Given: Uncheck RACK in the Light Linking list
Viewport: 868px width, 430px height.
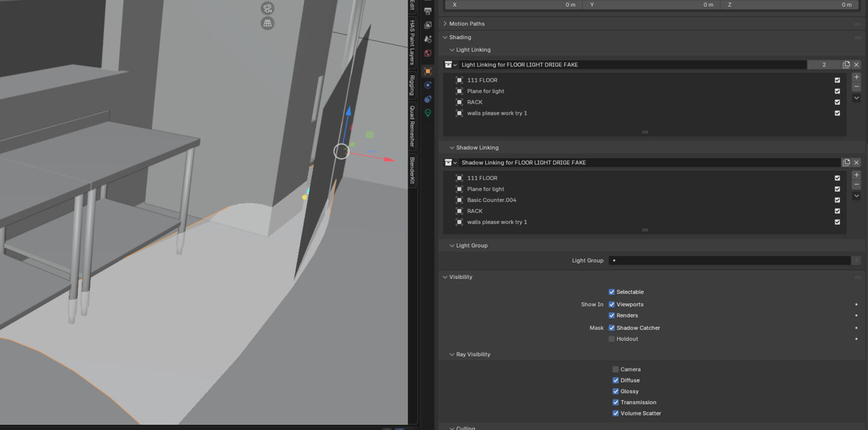Looking at the screenshot, I should tap(837, 102).
